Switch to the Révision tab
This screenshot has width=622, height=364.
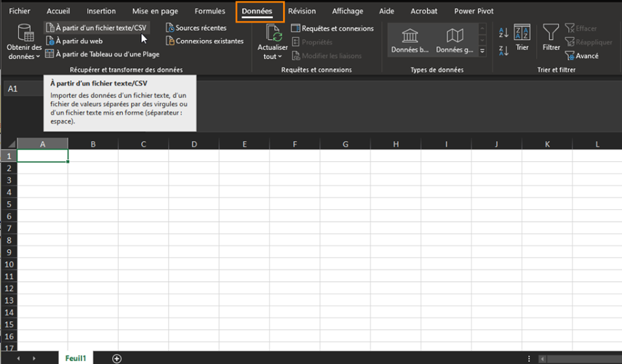coord(302,11)
